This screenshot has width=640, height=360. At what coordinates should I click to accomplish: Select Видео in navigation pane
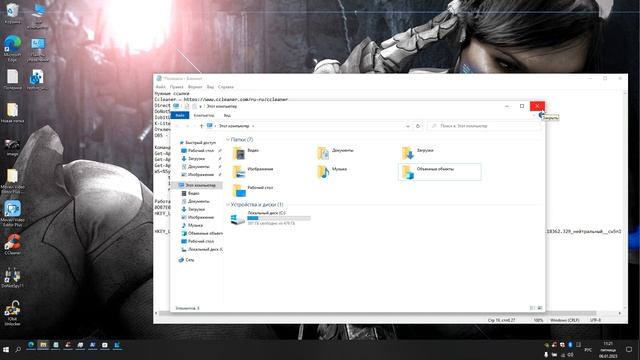click(x=190, y=193)
